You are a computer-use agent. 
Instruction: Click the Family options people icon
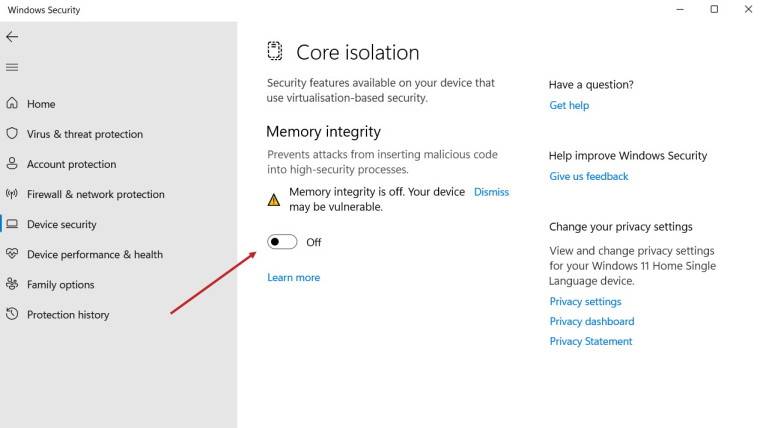click(x=12, y=284)
